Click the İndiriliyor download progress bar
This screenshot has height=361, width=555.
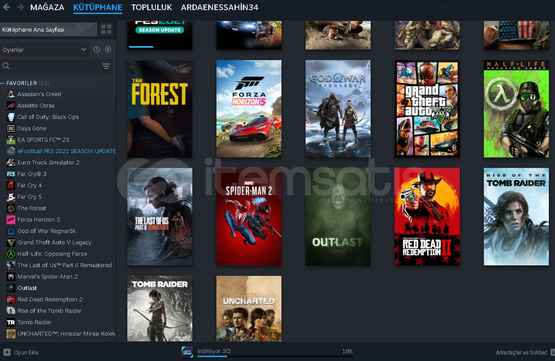[x=275, y=356]
